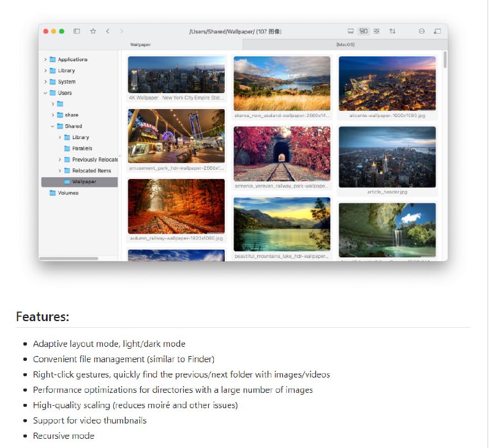Screen dimensions: 490x448
Task: Toggle the sidebar panel icon
Action: click(77, 31)
